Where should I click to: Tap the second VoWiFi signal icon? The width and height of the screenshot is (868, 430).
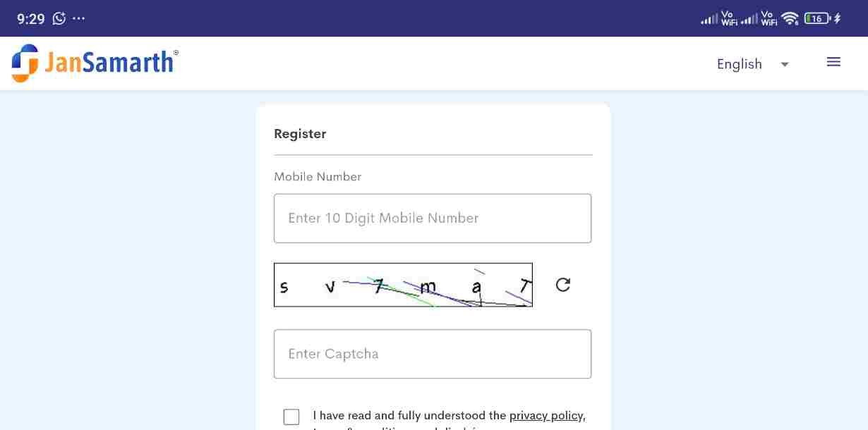(x=759, y=18)
